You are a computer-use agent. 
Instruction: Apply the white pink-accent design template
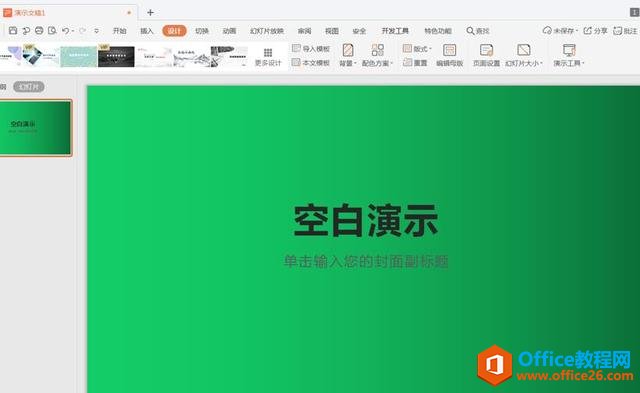point(154,56)
